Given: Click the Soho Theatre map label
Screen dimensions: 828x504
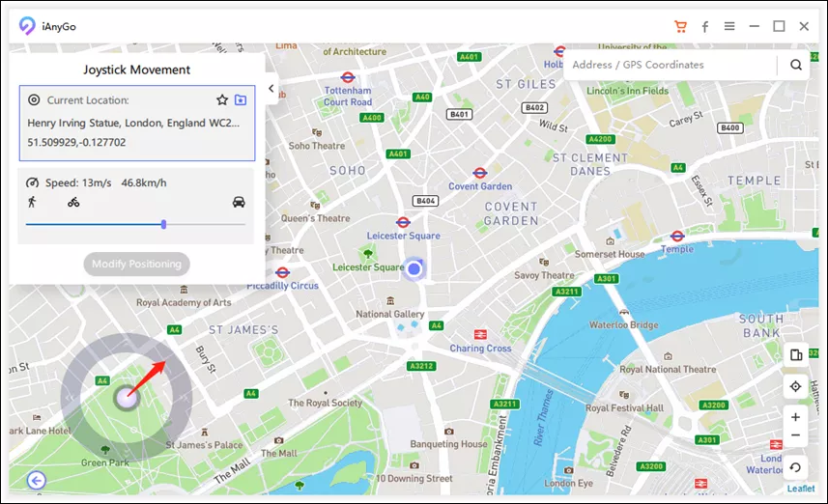Looking at the screenshot, I should point(316,146).
